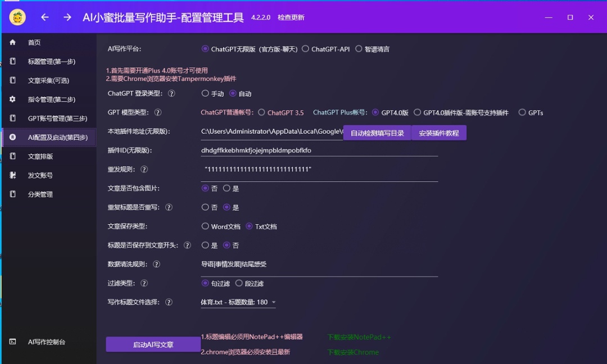Click help icon next to 标题是否保存到文章开头

point(187,245)
